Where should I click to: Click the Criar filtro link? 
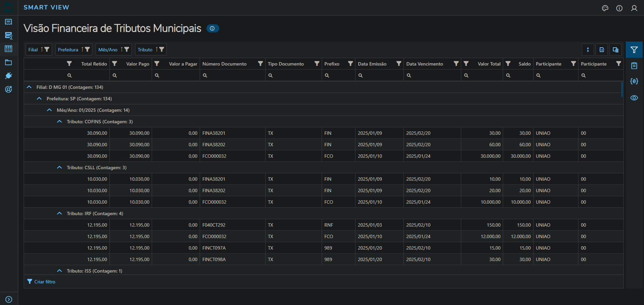[x=45, y=282]
